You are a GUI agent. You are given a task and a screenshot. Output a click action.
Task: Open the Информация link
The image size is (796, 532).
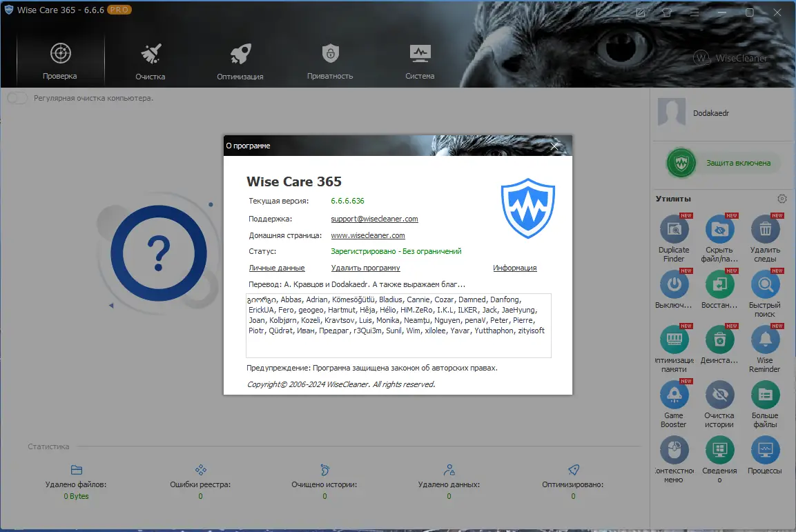(515, 268)
